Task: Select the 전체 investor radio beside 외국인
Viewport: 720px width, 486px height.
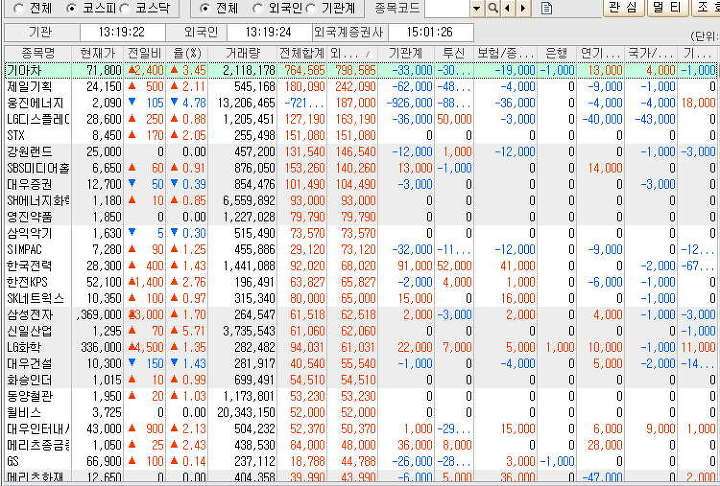Action: click(205, 8)
